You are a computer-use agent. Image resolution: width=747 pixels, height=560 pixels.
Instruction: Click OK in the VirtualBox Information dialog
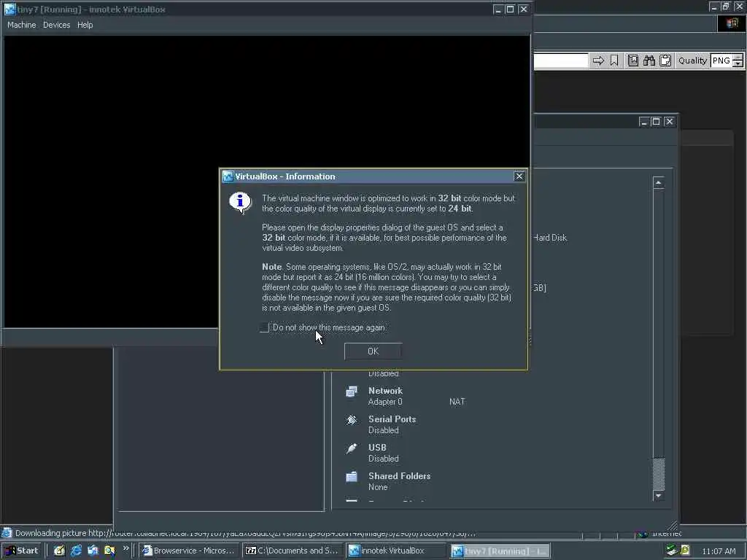pyautogui.click(x=373, y=351)
